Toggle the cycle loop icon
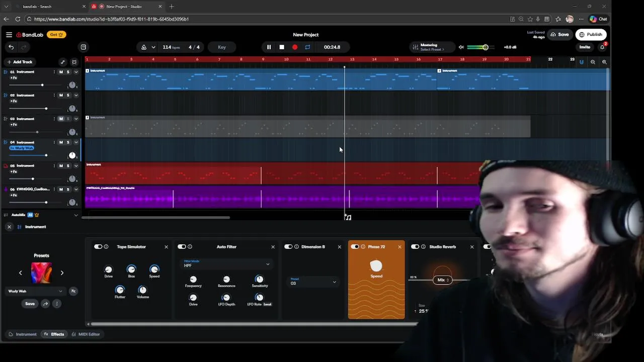The image size is (644, 362). tap(307, 47)
